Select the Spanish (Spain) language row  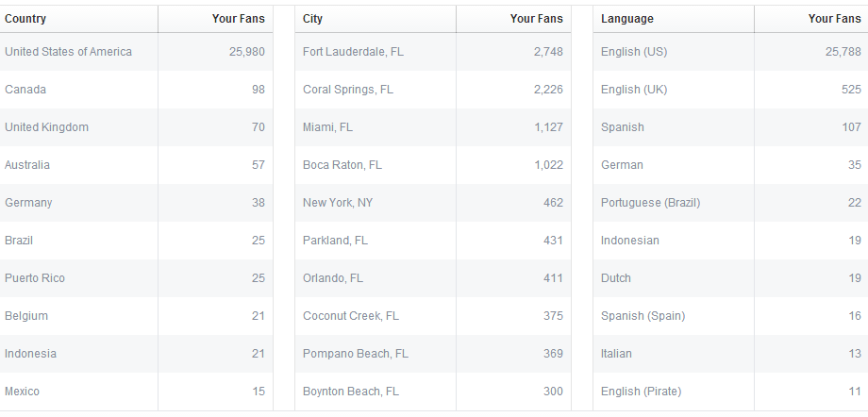[643, 316]
